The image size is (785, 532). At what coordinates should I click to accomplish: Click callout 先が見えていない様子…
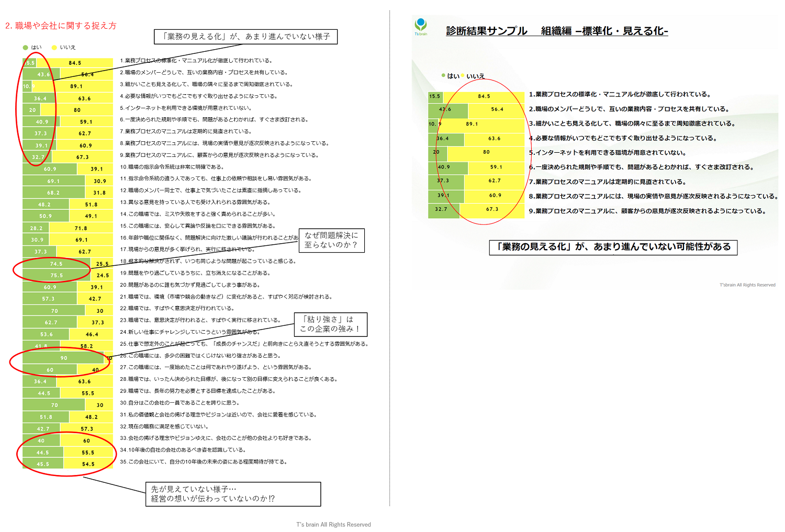pos(233,494)
